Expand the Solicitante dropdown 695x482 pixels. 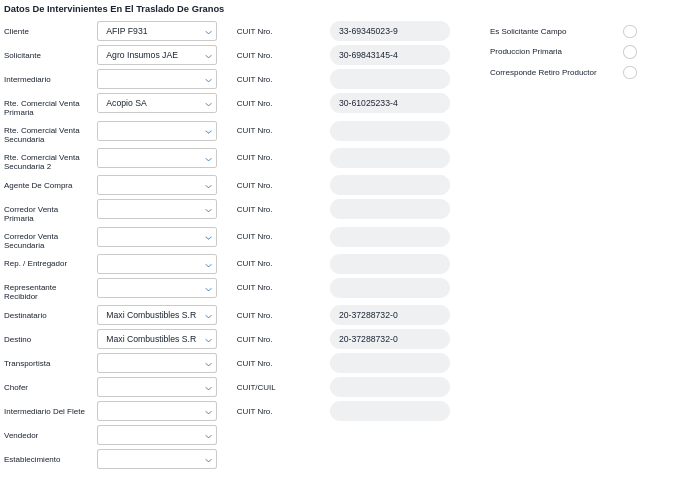(157, 55)
